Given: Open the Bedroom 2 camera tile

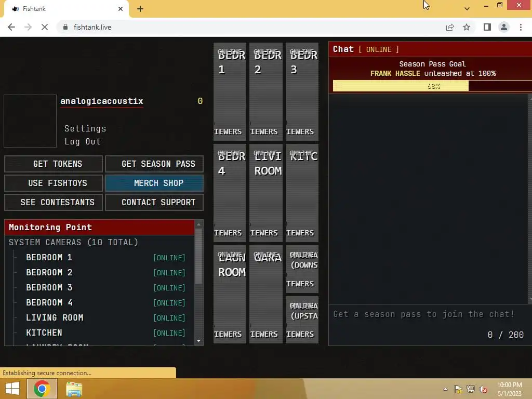Looking at the screenshot, I should tap(266, 91).
